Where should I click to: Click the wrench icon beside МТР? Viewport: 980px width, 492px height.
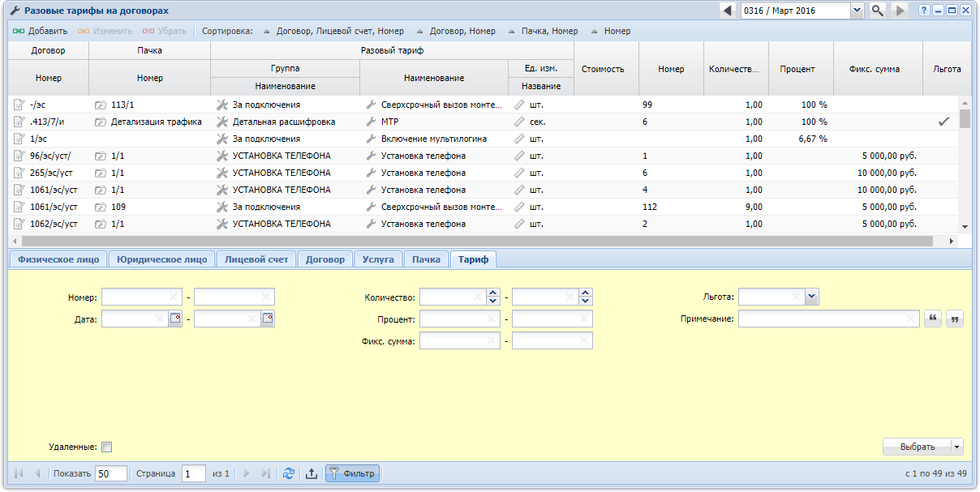point(372,122)
